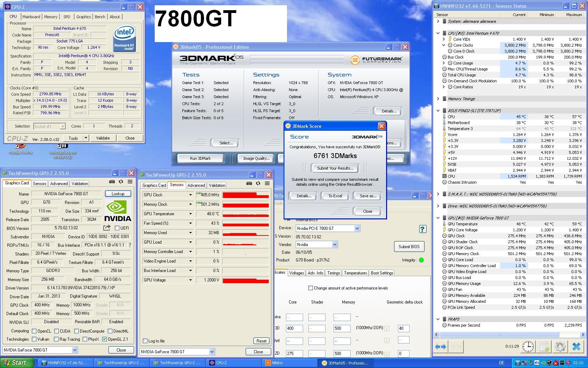The height and width of the screenshot is (368, 588).
Task: Expand the Memory Timings sensor group
Action: pos(438,99)
